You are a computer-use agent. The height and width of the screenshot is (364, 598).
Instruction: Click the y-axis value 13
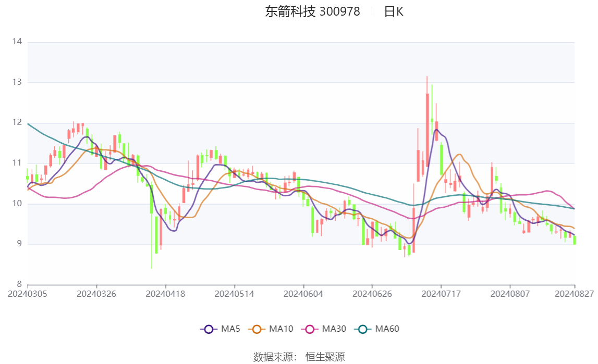[17, 82]
